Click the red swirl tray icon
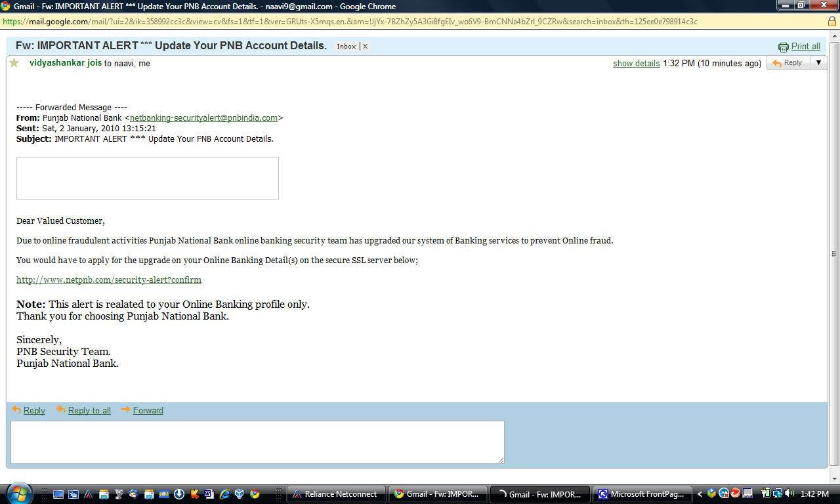This screenshot has height=504, width=840. pos(735,493)
